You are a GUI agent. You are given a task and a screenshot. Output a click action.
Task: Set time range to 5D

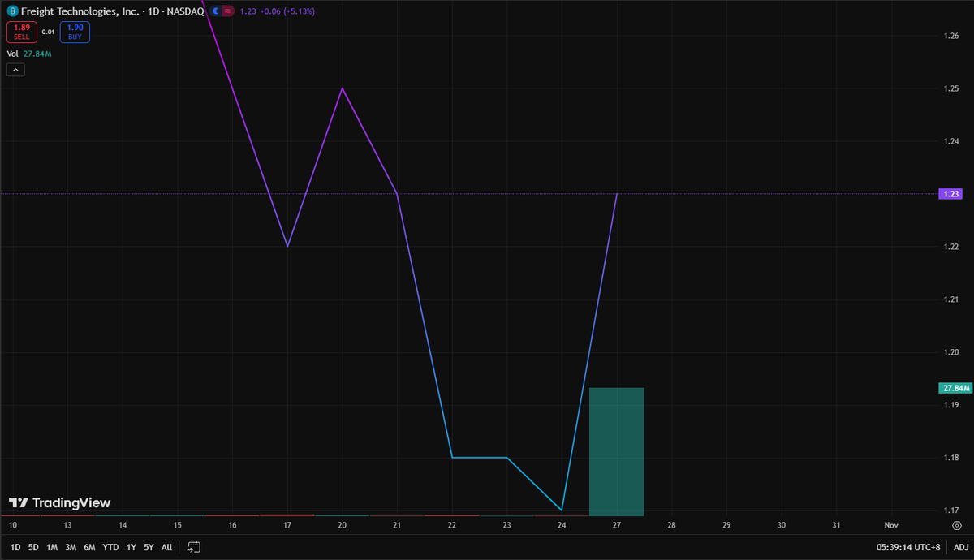pos(33,547)
